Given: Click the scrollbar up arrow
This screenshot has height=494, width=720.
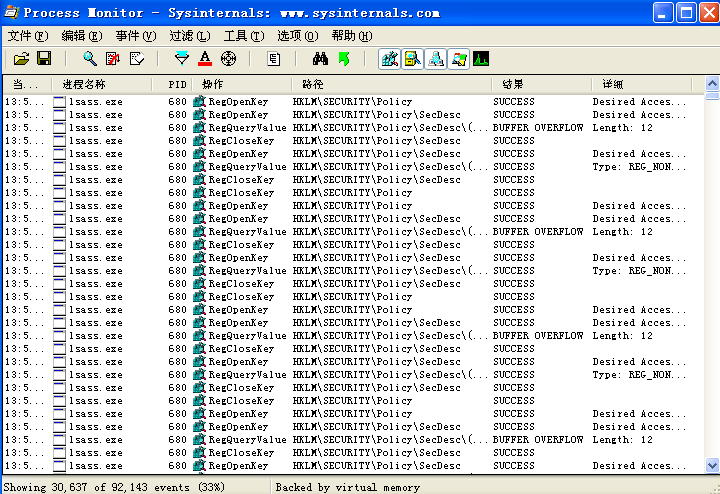Looking at the screenshot, I should coord(712,84).
